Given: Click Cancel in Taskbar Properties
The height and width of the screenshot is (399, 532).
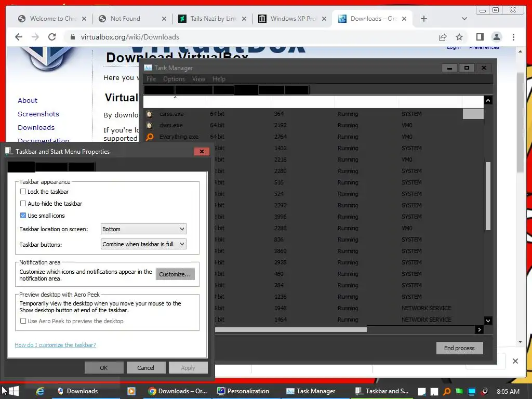Looking at the screenshot, I should click(x=145, y=368).
